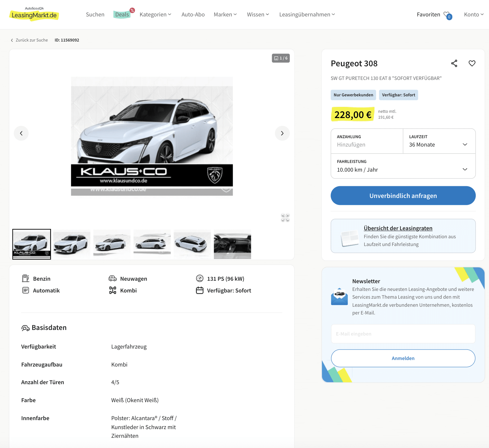Screen dimensions: 489x448
Task: Open Laufzeit 36 Monate dropdown
Action: tap(439, 141)
